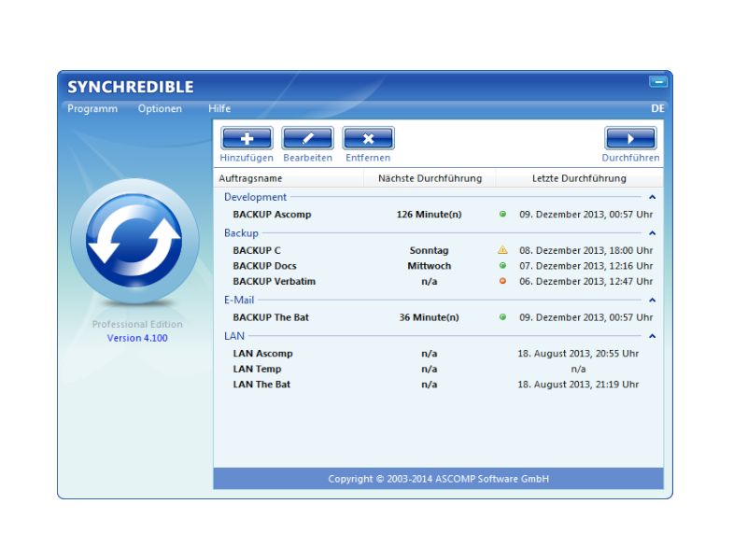Click the 06. Dezember 2013, 12:47 Uhr entry

[x=586, y=281]
